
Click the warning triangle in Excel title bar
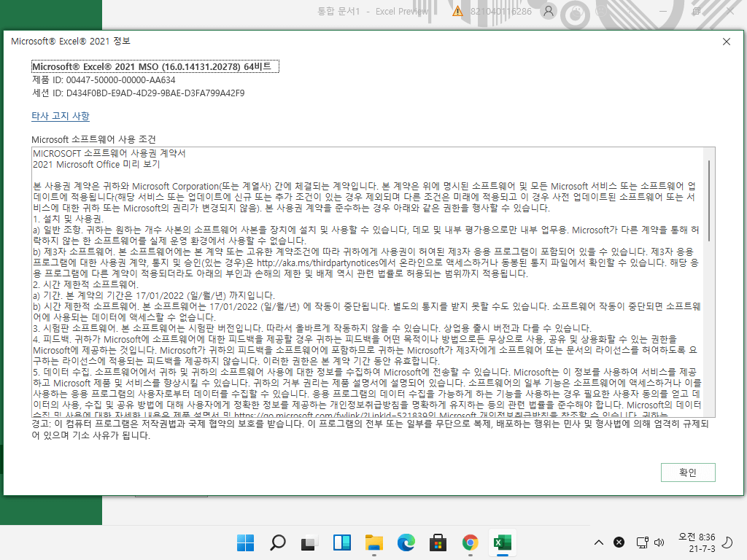click(457, 11)
